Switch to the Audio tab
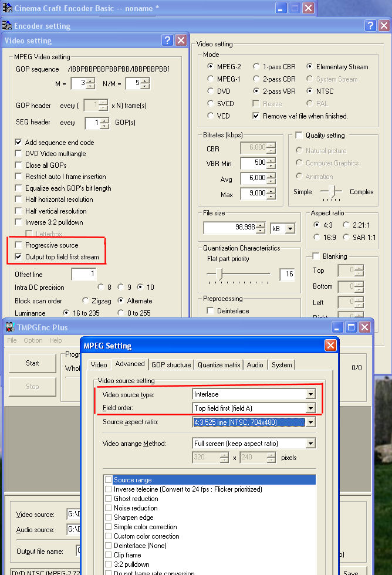 [x=255, y=364]
